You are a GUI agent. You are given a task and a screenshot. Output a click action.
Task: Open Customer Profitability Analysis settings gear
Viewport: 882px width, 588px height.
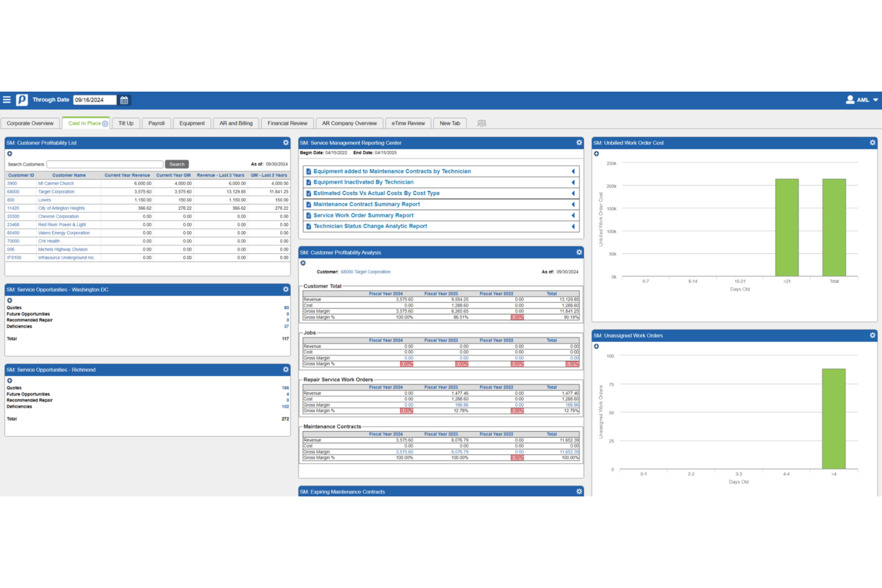579,253
